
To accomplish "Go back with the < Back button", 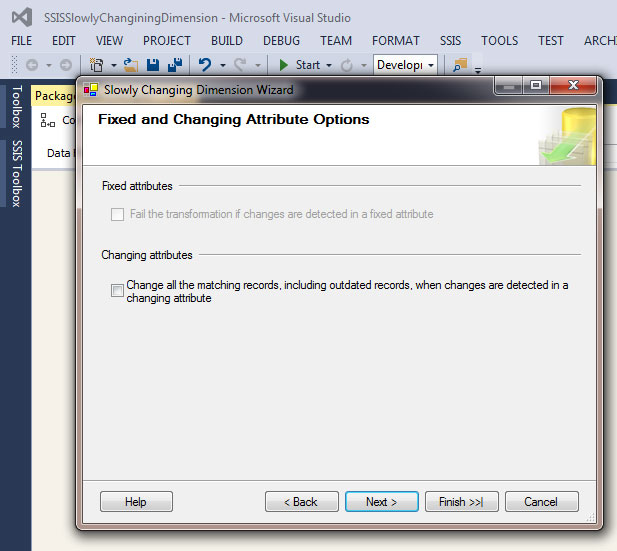I will pyautogui.click(x=301, y=502).
